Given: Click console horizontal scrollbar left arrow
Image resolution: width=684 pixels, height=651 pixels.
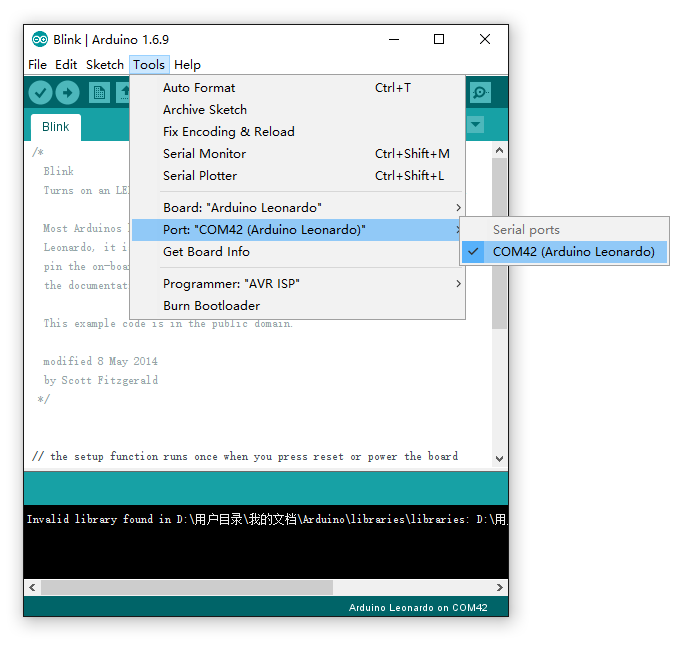Looking at the screenshot, I should click(x=32, y=588).
